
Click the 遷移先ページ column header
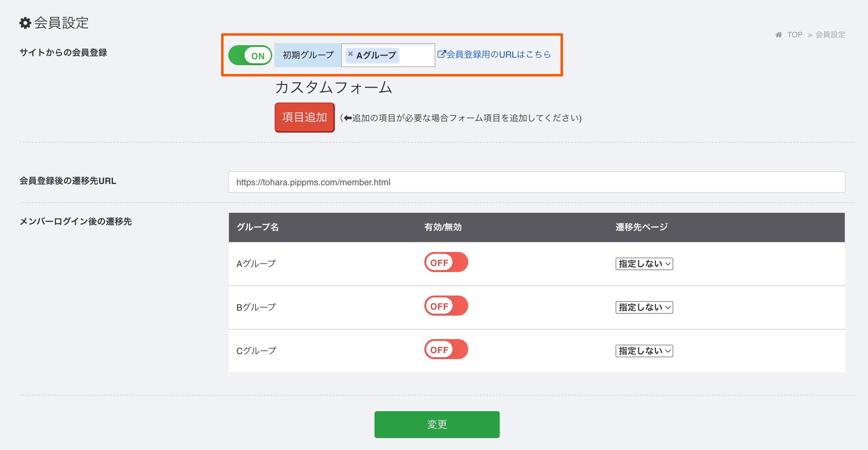tap(642, 227)
